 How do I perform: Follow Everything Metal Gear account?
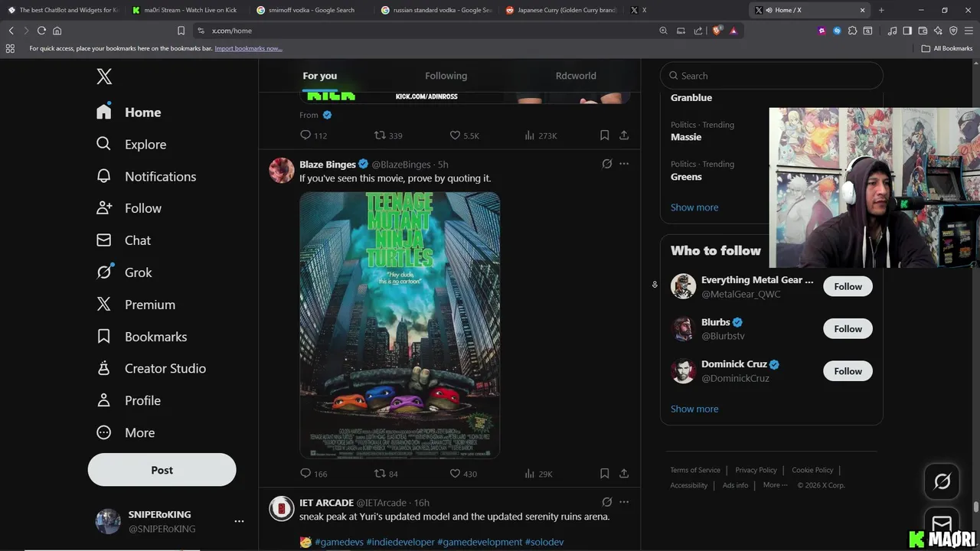pos(848,286)
